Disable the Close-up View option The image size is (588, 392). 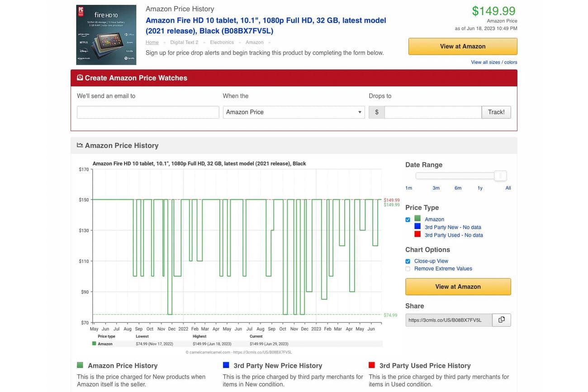(408, 261)
